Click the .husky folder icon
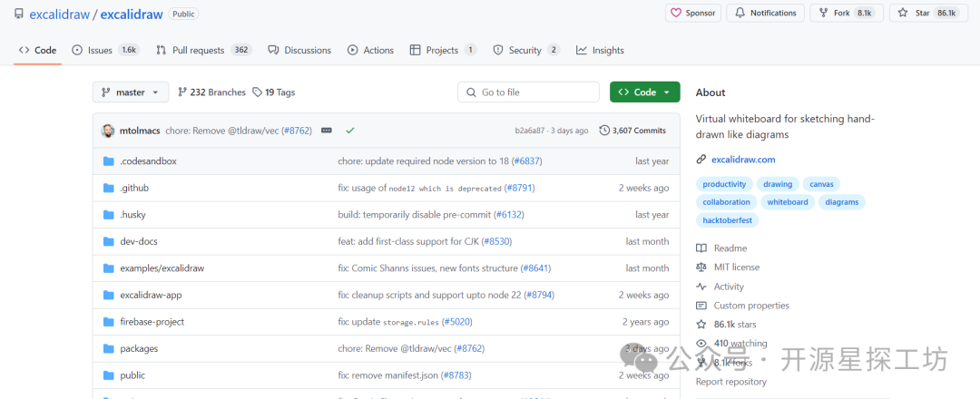 [109, 215]
